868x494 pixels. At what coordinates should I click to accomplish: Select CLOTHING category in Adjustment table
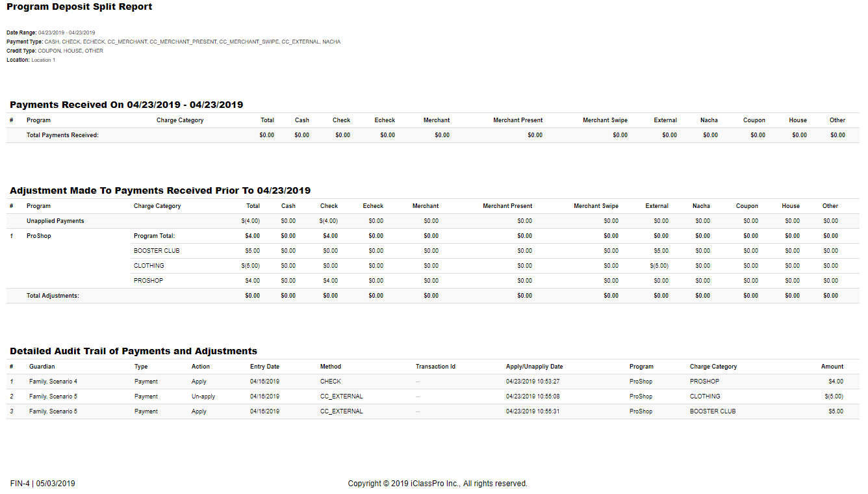point(149,266)
